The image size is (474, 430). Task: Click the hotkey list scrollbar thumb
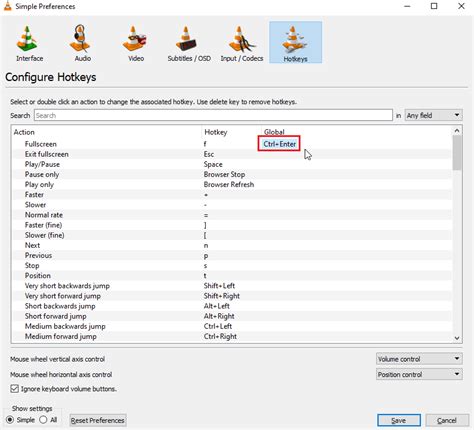457,153
